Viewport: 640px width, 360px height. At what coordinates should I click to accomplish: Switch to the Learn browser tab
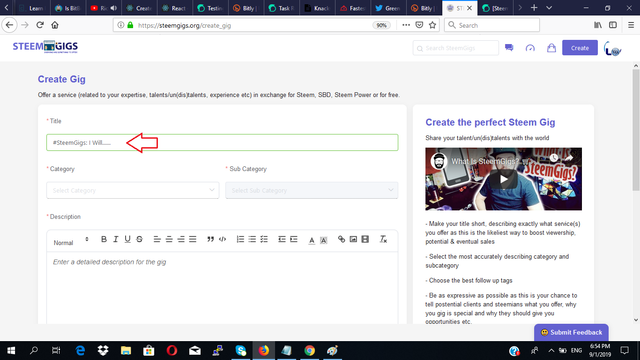click(x=32, y=8)
